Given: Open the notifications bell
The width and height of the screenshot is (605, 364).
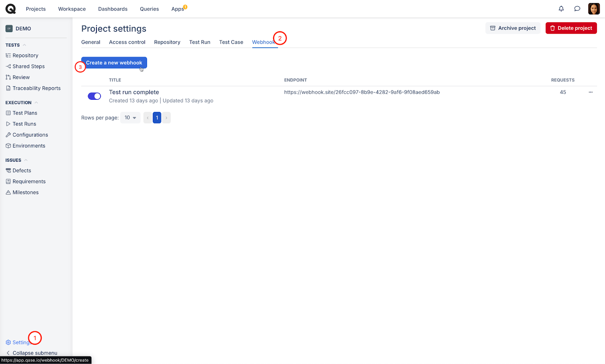Looking at the screenshot, I should [x=561, y=9].
